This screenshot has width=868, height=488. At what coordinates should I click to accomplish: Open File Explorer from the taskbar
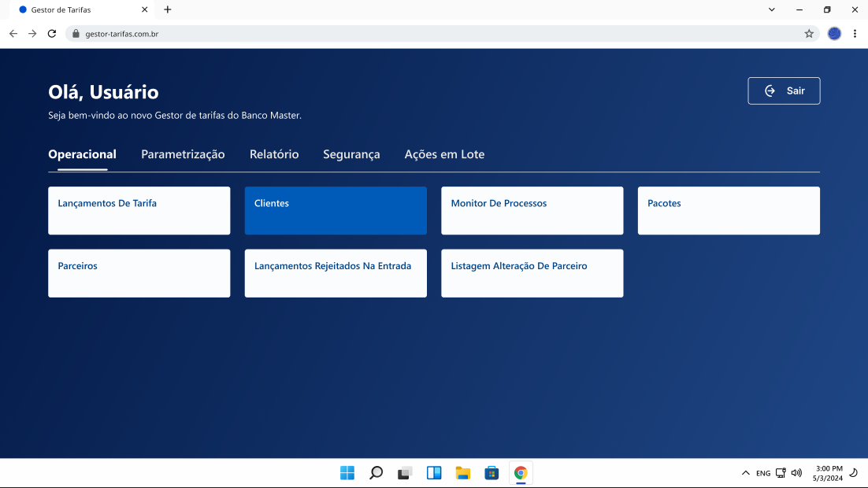tap(463, 473)
